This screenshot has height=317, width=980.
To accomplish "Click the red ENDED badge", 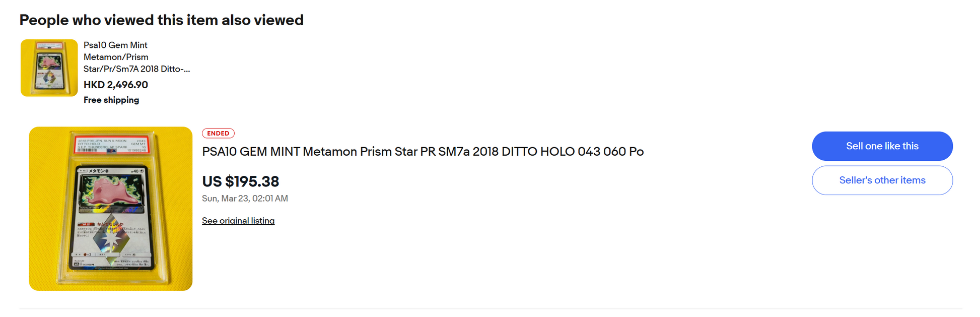I will tap(218, 134).
